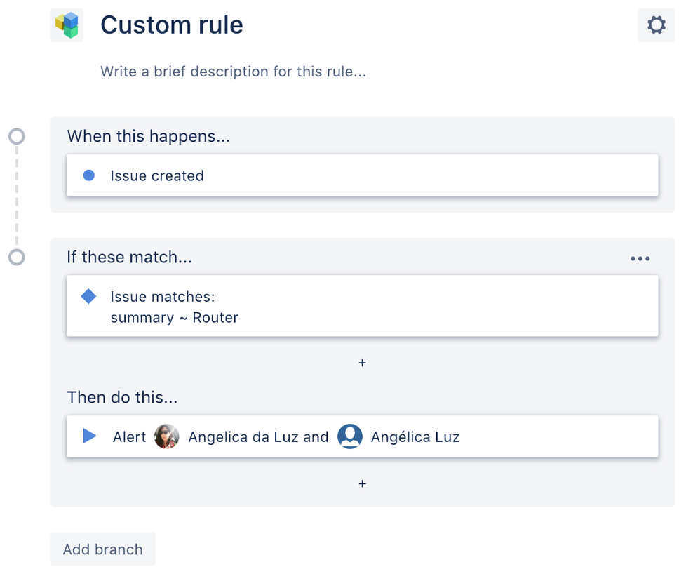Click the plus to add another condition
The width and height of the screenshot is (700, 588).
coord(362,363)
